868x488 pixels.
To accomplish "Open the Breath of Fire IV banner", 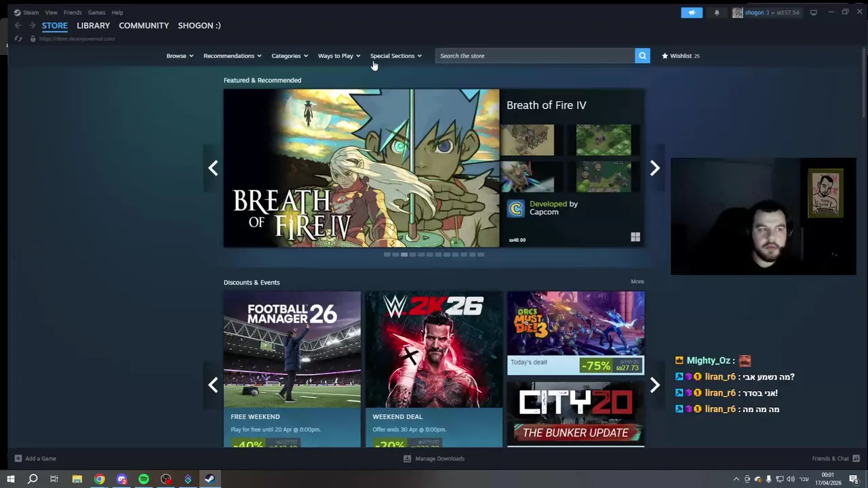I will 361,168.
